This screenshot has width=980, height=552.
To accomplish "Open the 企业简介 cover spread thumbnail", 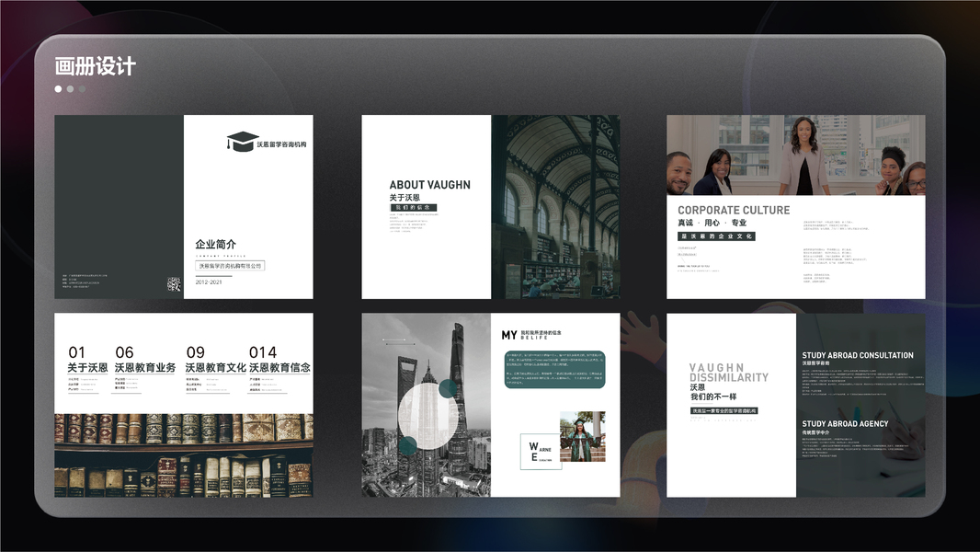I will 184,207.
